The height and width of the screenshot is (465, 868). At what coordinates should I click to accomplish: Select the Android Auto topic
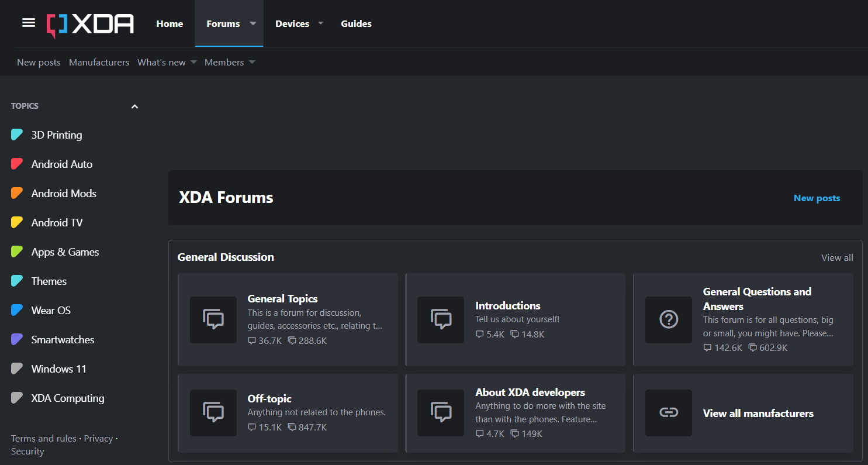(62, 164)
